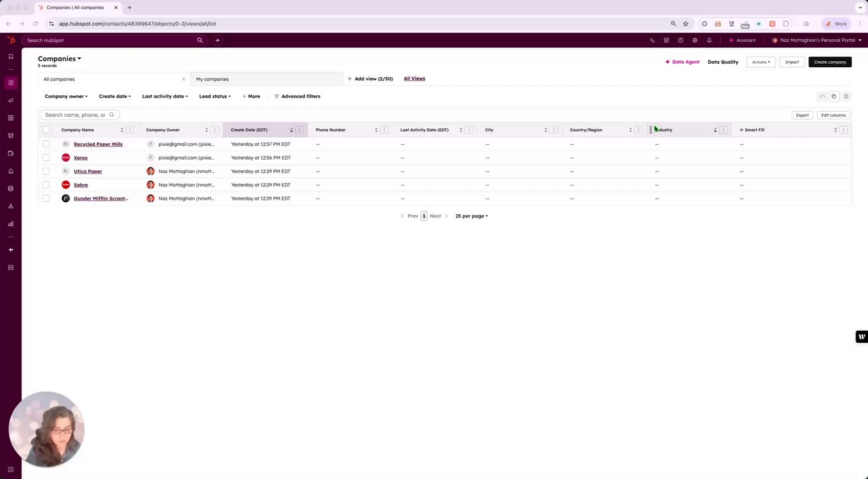
Task: Expand the Create date filter
Action: click(x=114, y=96)
